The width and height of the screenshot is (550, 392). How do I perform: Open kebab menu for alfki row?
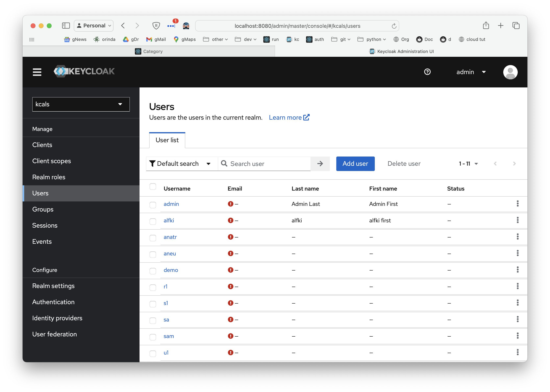(517, 220)
